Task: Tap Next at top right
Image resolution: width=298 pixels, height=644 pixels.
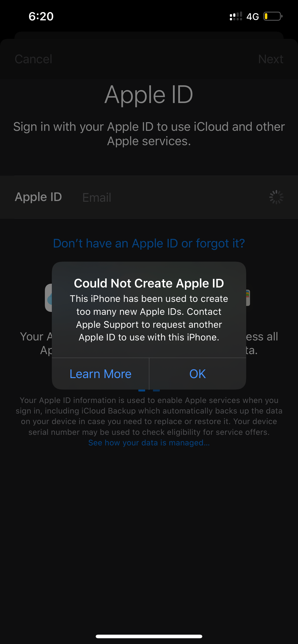Action: tap(271, 59)
